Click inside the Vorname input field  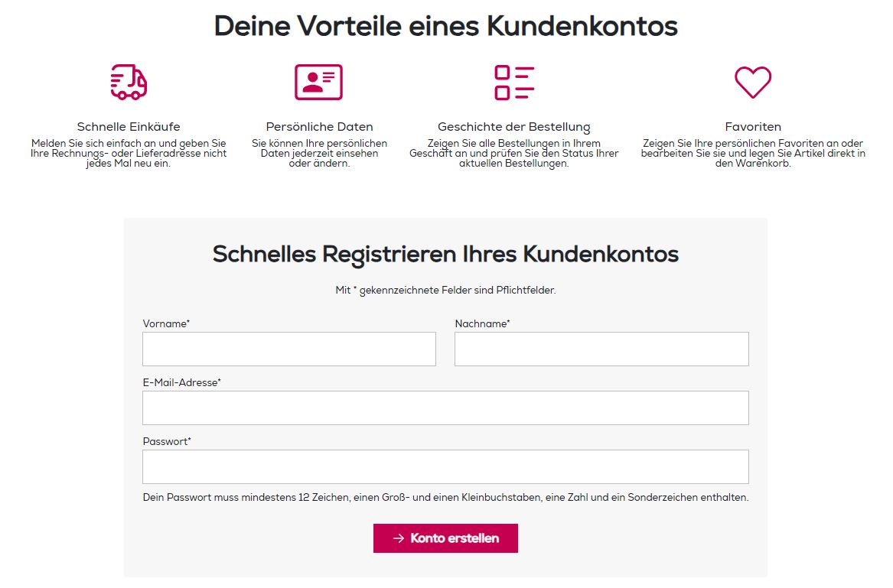coord(288,349)
